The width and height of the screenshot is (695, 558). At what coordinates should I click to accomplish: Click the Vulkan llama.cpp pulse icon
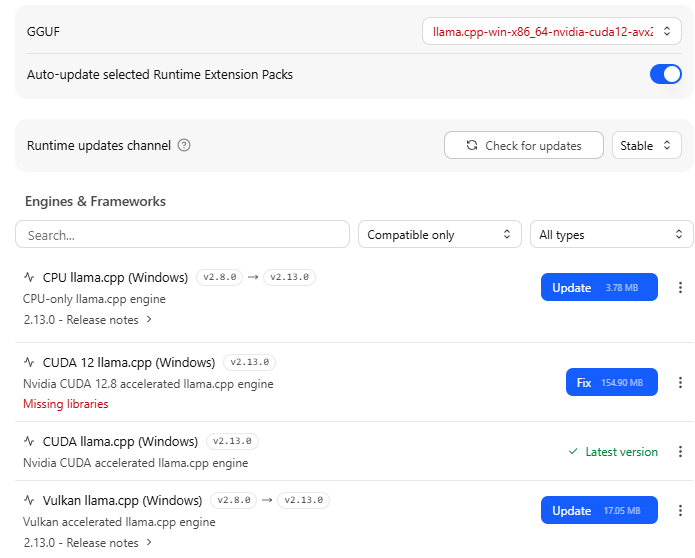coord(29,500)
